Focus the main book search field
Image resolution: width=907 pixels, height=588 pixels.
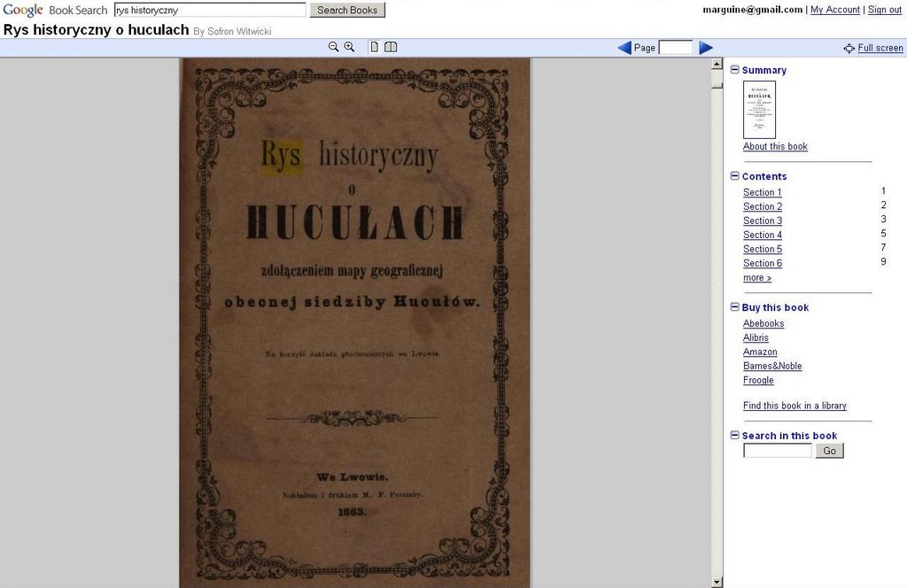point(210,10)
